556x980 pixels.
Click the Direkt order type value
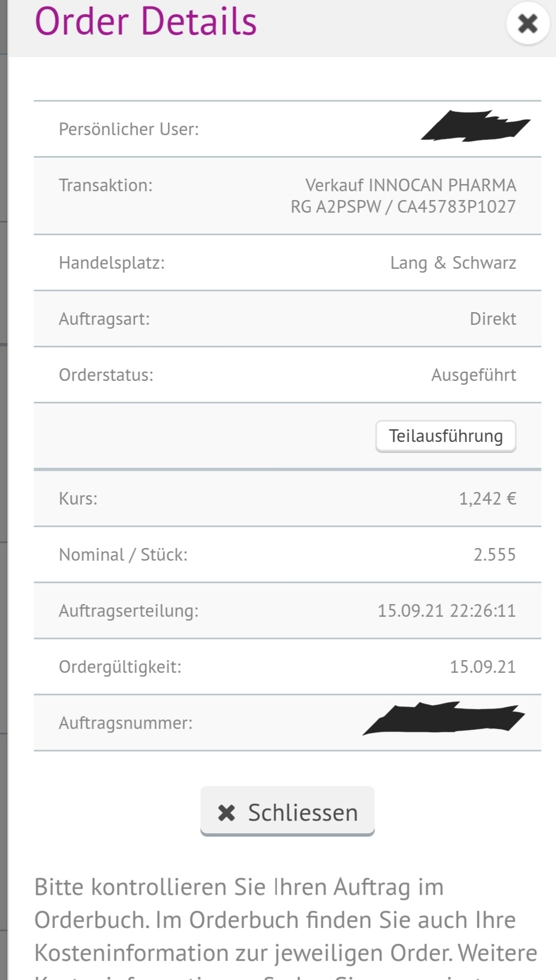pos(493,319)
